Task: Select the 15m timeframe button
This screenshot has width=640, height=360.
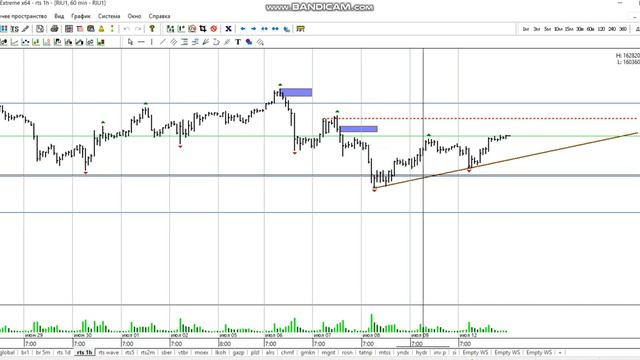Action: [x=569, y=29]
